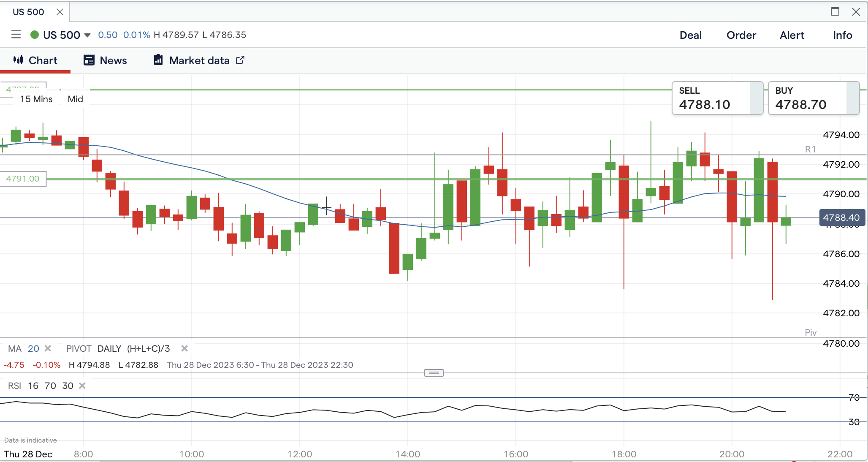This screenshot has height=462, width=868.
Task: Switch to the Chart tab
Action: tap(35, 60)
